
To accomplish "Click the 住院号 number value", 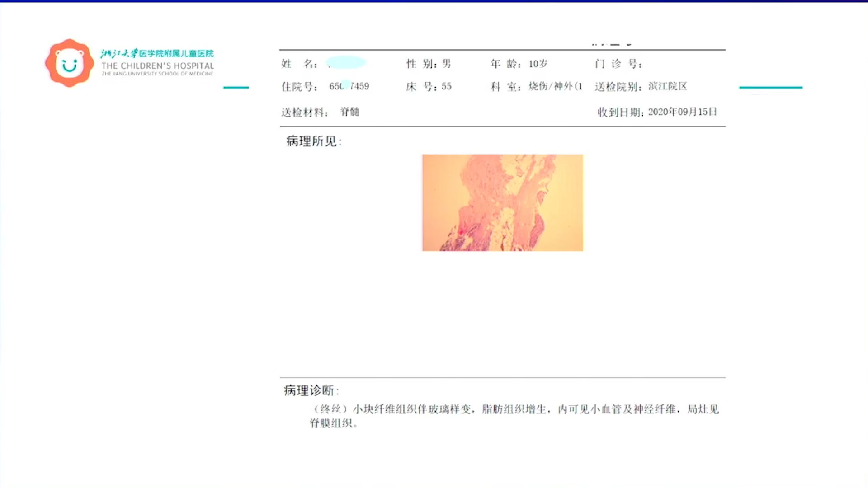I will [x=349, y=86].
